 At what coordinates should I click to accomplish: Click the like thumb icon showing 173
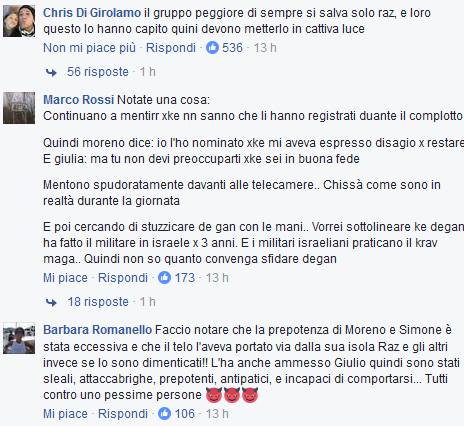[x=164, y=277]
